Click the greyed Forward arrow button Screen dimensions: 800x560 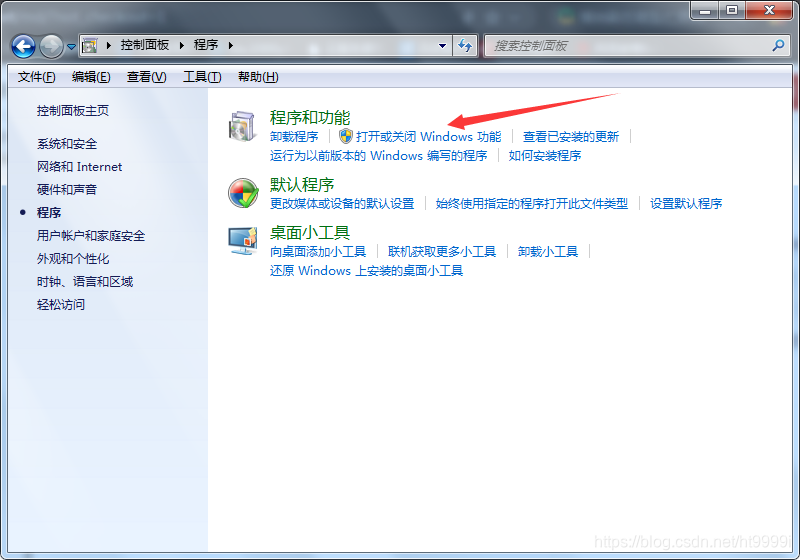[51, 46]
